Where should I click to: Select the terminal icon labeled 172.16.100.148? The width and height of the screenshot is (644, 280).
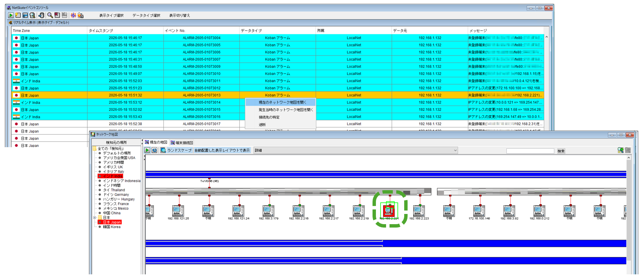pos(479,211)
